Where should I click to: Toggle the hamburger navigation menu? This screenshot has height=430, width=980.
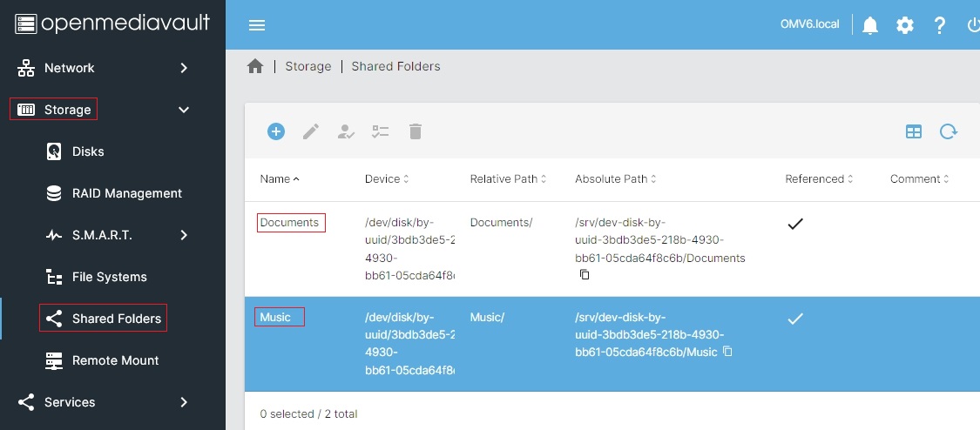point(257,25)
